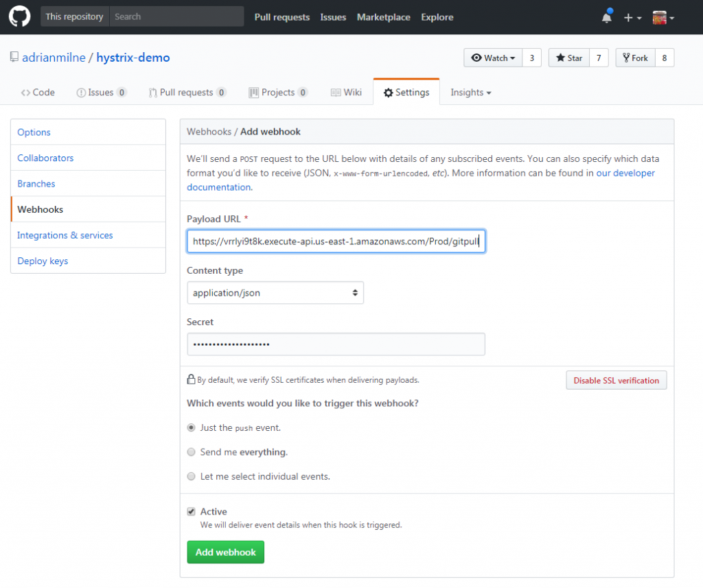This screenshot has height=588, width=703.
Task: Star the hystrix-demo repository
Action: tap(568, 58)
